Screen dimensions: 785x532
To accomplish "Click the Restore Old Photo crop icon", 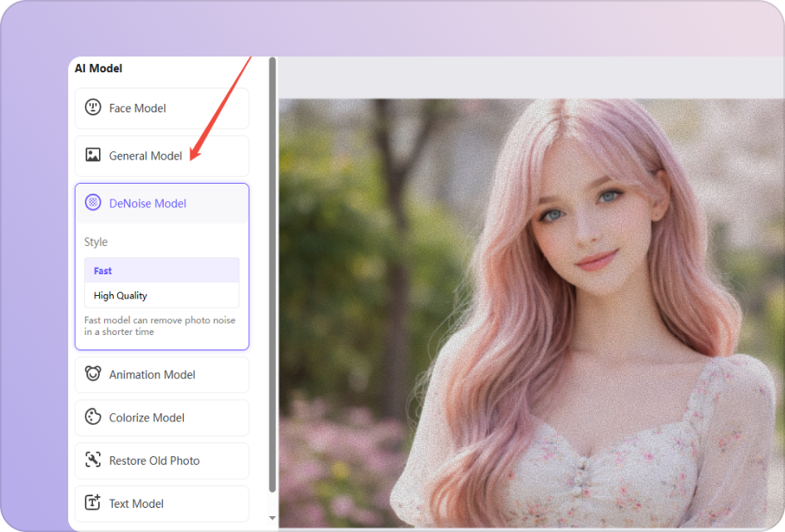I will [95, 461].
